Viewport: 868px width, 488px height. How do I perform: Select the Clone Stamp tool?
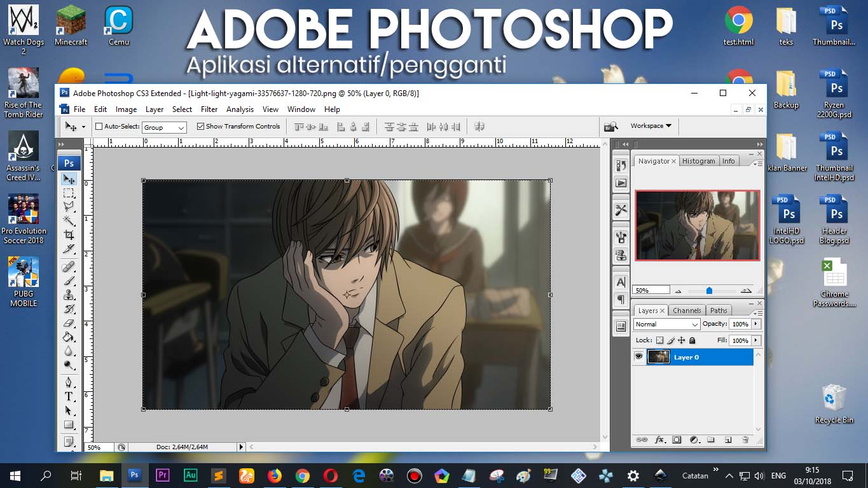click(69, 295)
